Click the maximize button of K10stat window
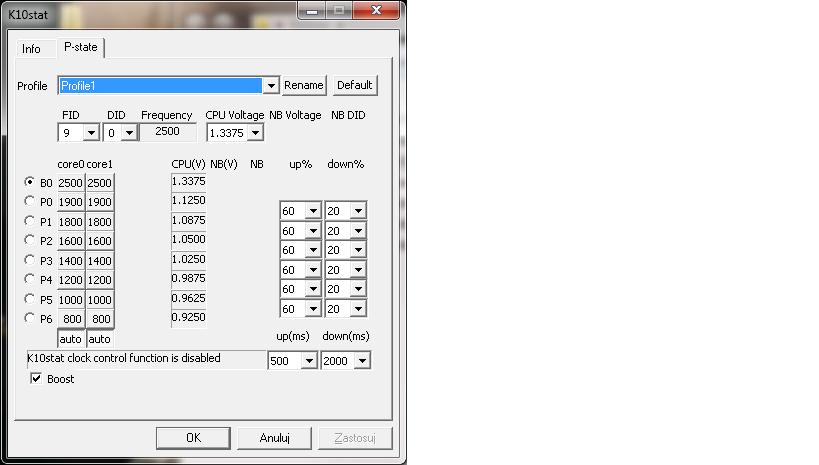Image resolution: width=819 pixels, height=465 pixels. point(339,10)
